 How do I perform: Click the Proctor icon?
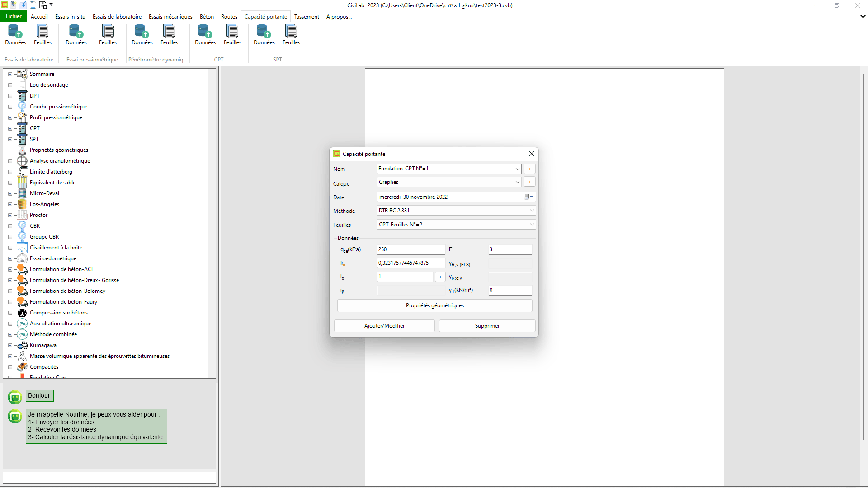tap(22, 215)
